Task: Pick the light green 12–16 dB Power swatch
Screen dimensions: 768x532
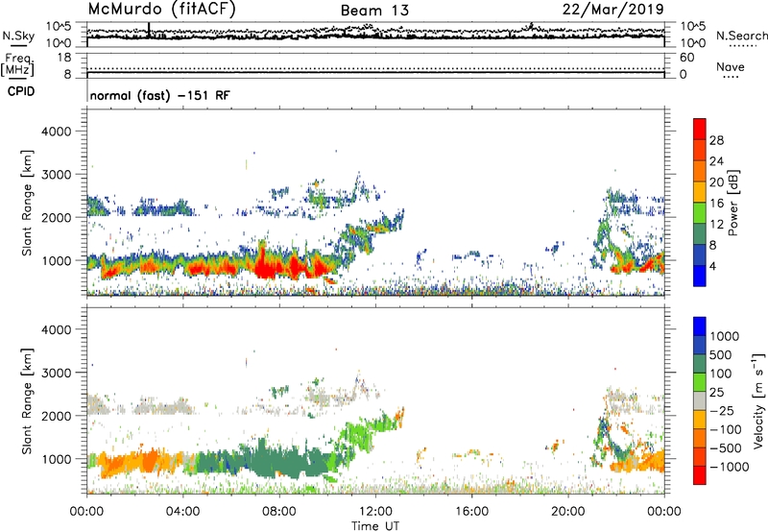Action: (700, 213)
